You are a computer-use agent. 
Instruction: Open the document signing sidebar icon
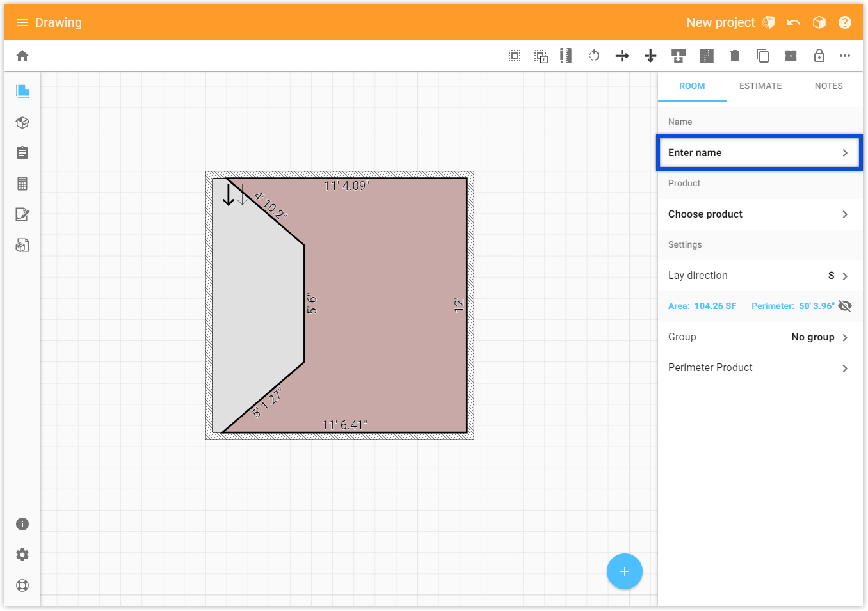22,214
